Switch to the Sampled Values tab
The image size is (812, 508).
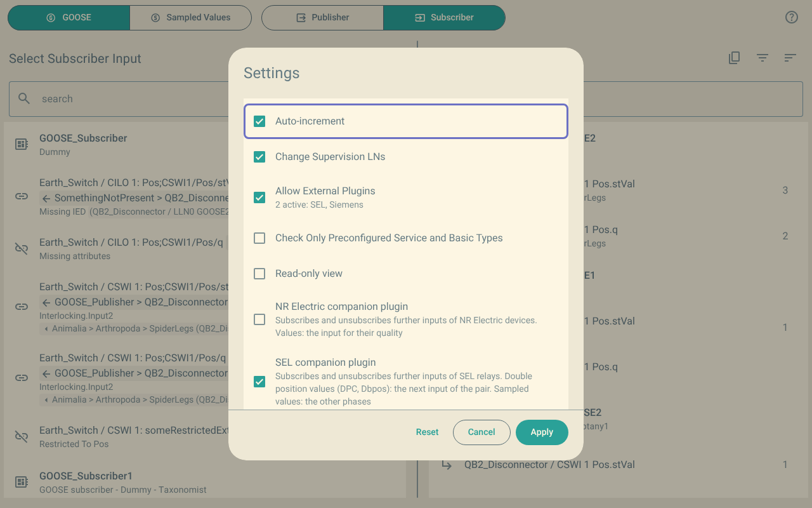[x=191, y=18]
